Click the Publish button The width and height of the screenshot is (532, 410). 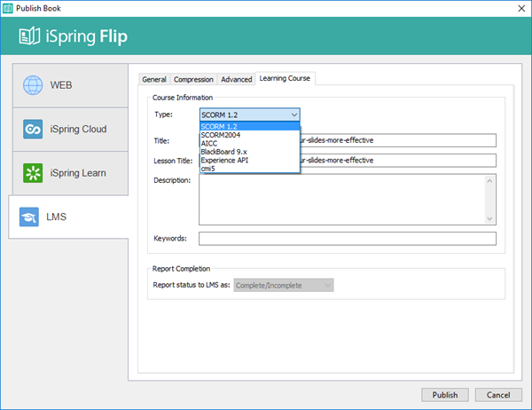point(445,395)
